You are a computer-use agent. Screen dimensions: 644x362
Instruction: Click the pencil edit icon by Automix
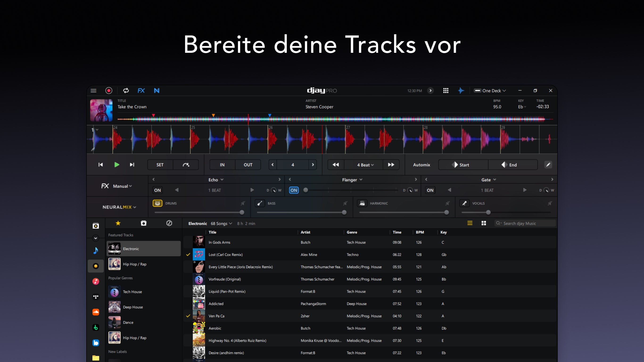548,165
